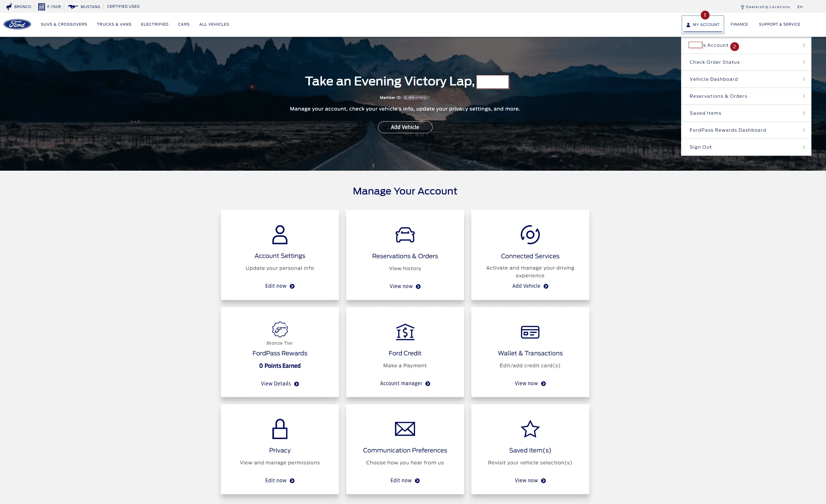The height and width of the screenshot is (504, 826).
Task: Click the Dealership Locations pin icon
Action: pyautogui.click(x=743, y=7)
